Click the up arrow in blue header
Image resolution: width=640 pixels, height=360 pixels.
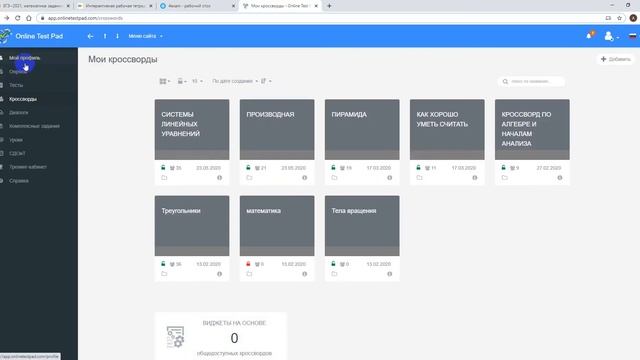coord(105,36)
